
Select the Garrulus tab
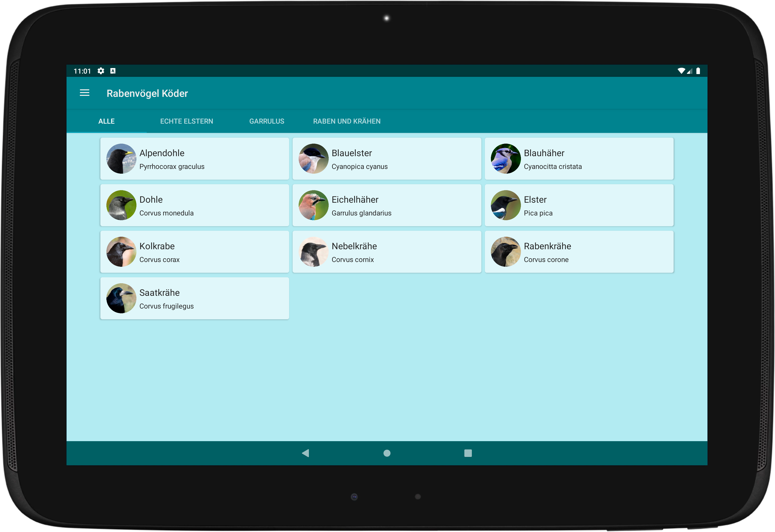point(266,121)
